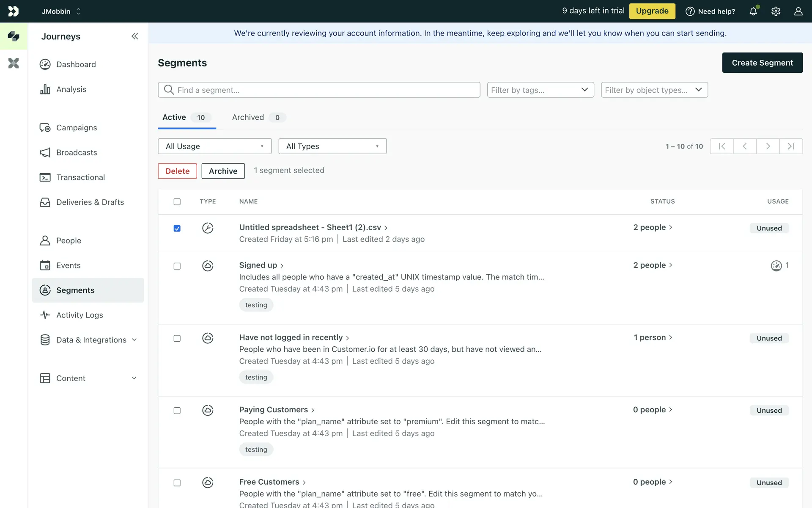
Task: Collapse the Journeys sidebar with double chevron
Action: pos(134,36)
